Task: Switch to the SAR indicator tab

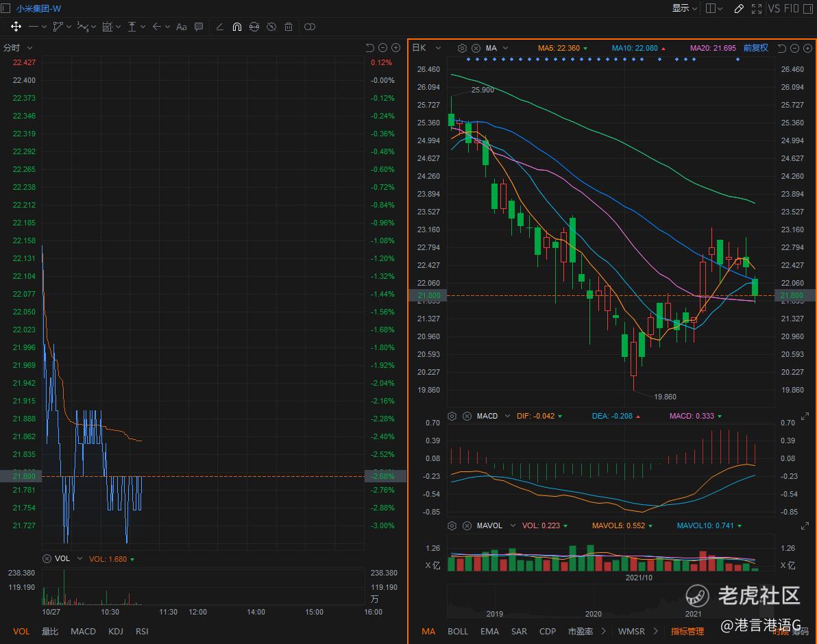Action: (519, 631)
